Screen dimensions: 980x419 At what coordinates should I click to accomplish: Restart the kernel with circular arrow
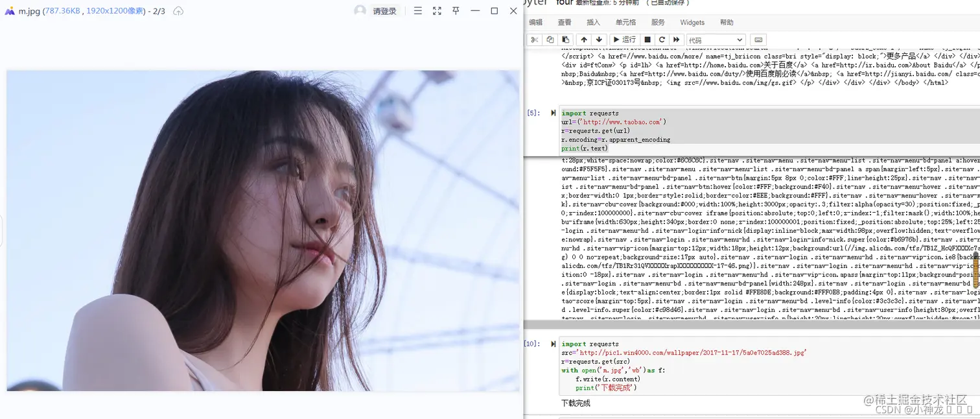point(662,40)
